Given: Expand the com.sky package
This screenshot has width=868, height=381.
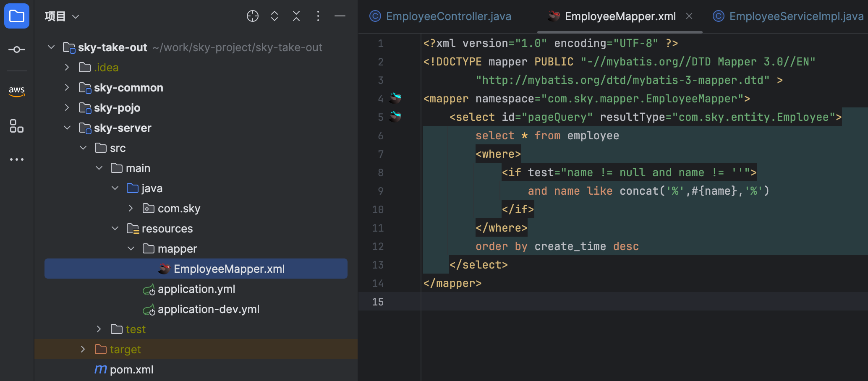Looking at the screenshot, I should [x=131, y=208].
